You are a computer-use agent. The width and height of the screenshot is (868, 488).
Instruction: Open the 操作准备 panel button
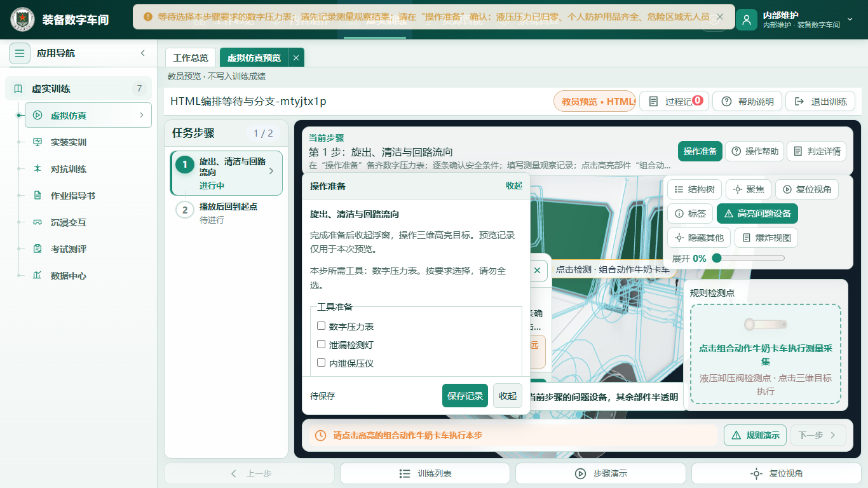[x=700, y=151]
